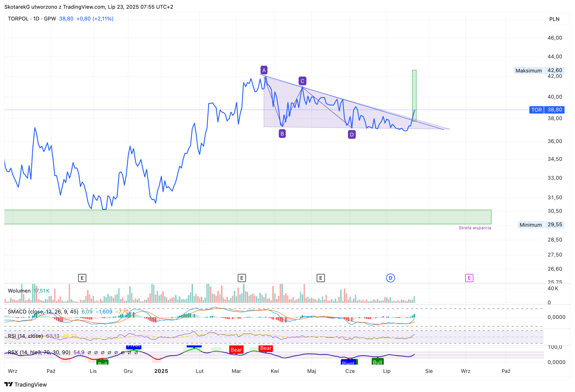This screenshot has width=575, height=392.
Task: Click the 46,33 RSI value
Action: pyautogui.click(x=70, y=336)
